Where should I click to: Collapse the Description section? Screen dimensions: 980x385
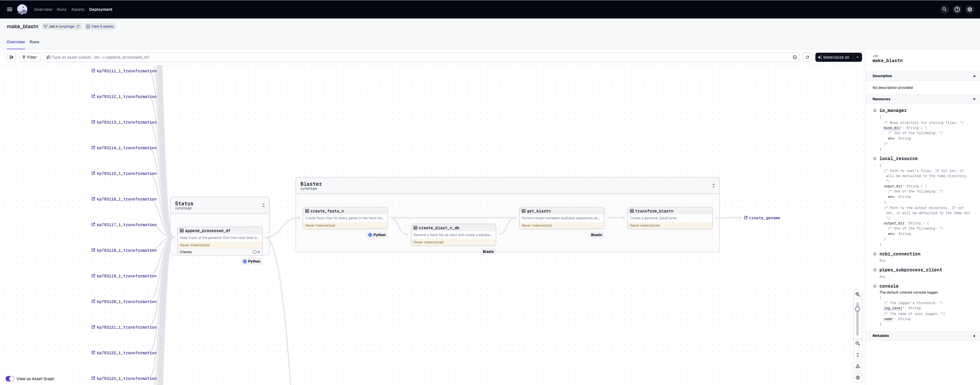(x=974, y=77)
